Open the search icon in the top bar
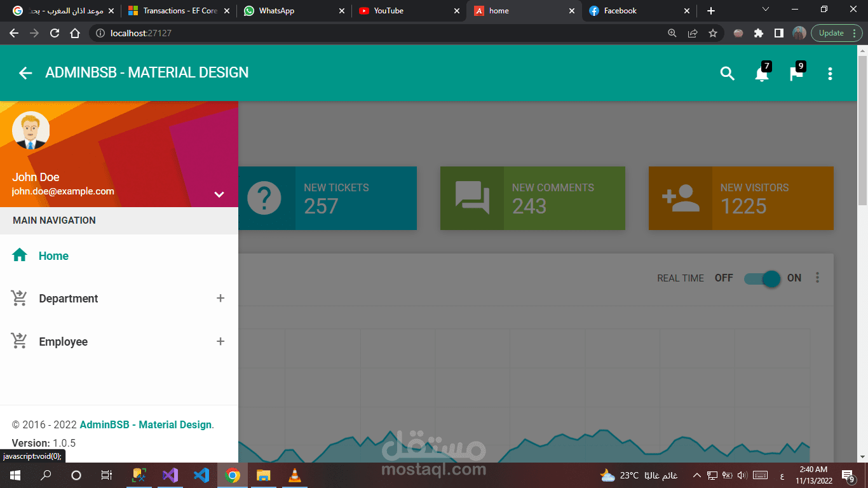This screenshot has width=868, height=488. coord(728,74)
